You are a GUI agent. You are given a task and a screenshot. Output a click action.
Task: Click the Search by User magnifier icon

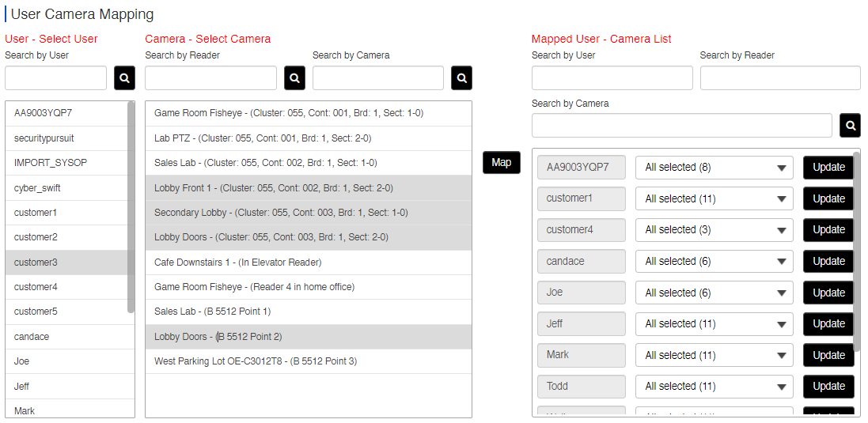(124, 78)
